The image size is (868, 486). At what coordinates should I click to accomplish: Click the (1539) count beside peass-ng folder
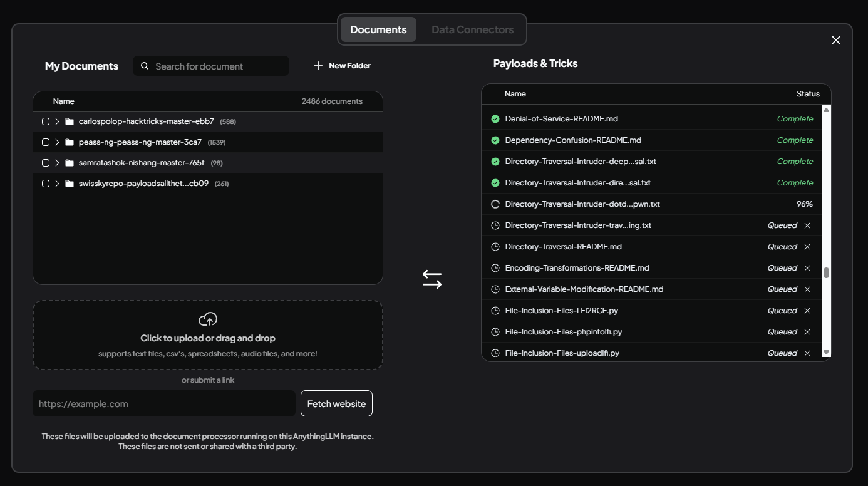pyautogui.click(x=217, y=142)
